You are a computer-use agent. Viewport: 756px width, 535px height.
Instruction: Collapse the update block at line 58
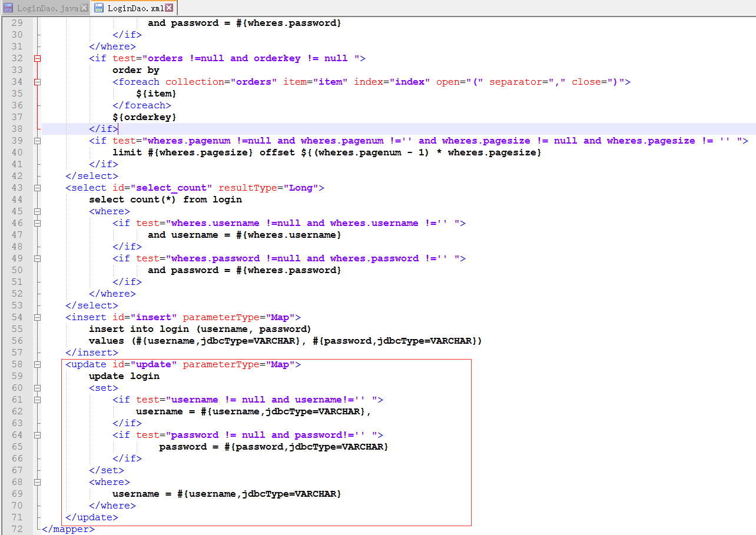[x=37, y=364]
